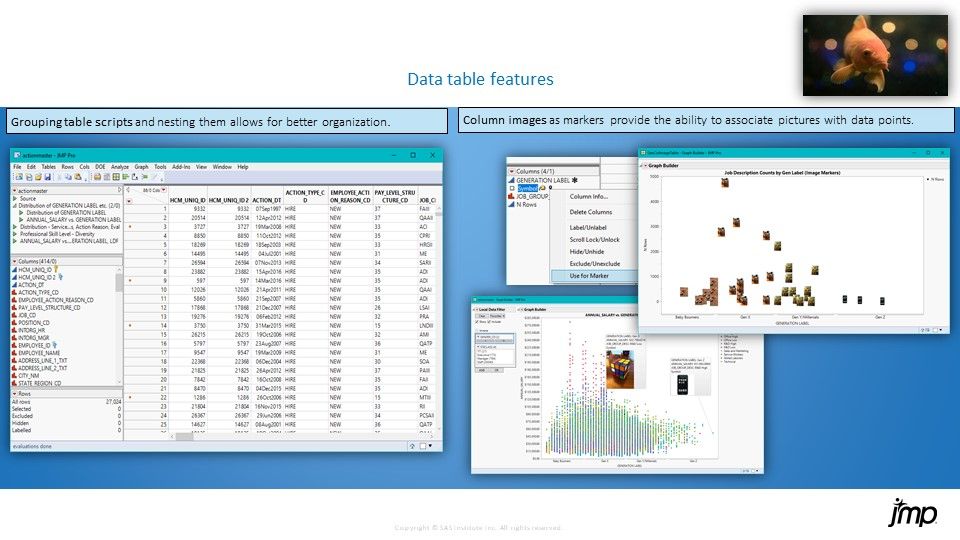Viewport: 960px width, 540px height.
Task: Click the N Rows continuous column icon
Action: point(511,204)
